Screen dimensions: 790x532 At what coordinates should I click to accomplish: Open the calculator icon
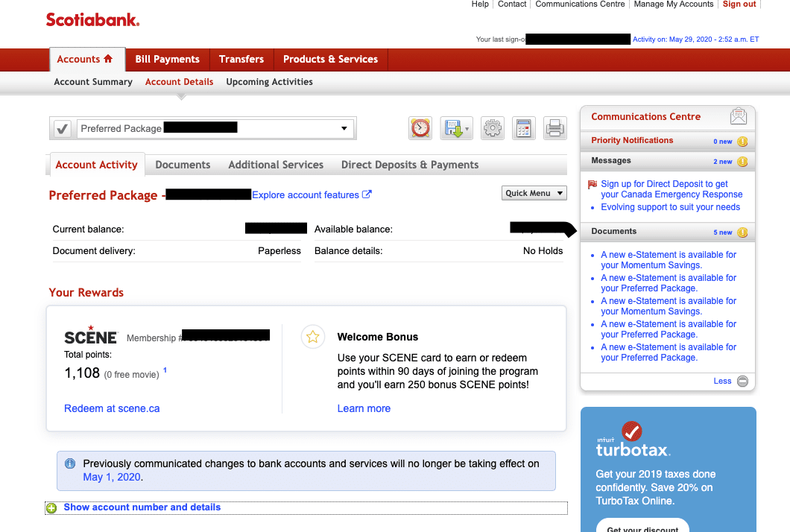pyautogui.click(x=523, y=128)
